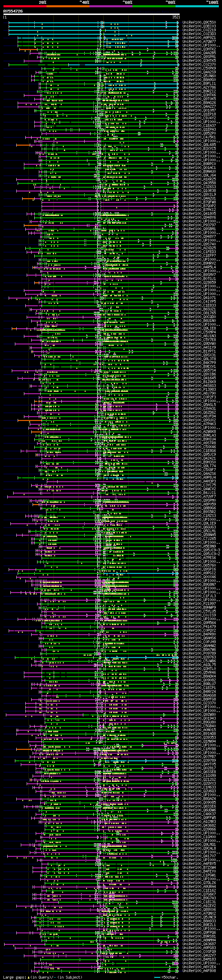Open the UniRef100_B8AG26 label

(x=199, y=103)
